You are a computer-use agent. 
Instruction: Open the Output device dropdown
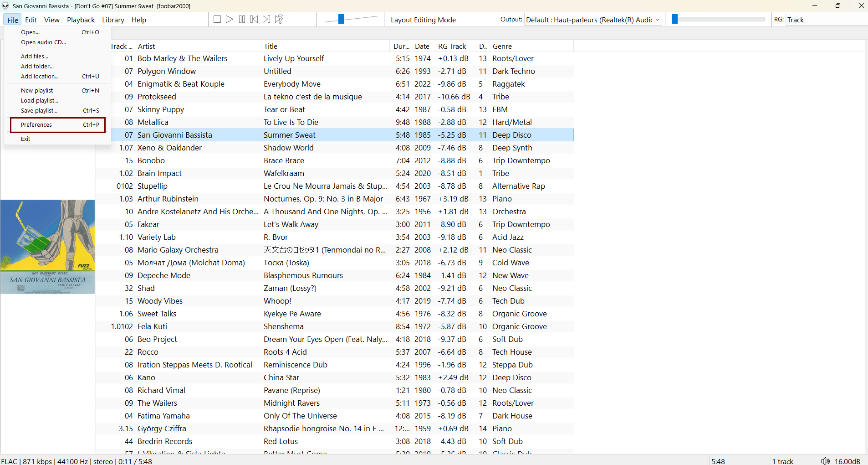pos(593,20)
